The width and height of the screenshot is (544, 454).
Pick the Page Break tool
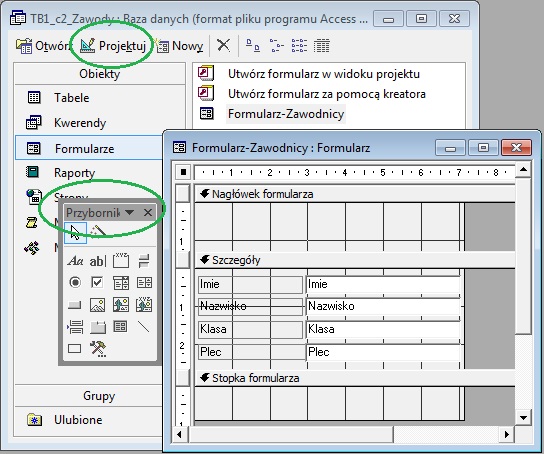tap(75, 327)
